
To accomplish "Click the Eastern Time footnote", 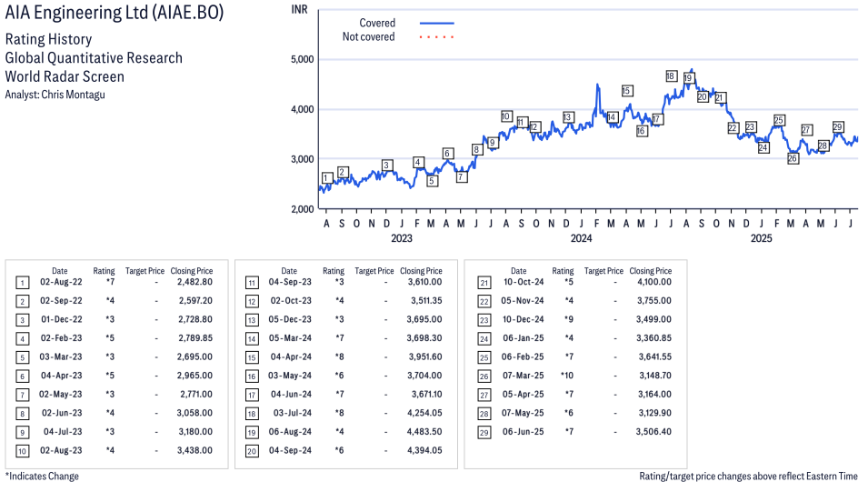I will point(748,477).
